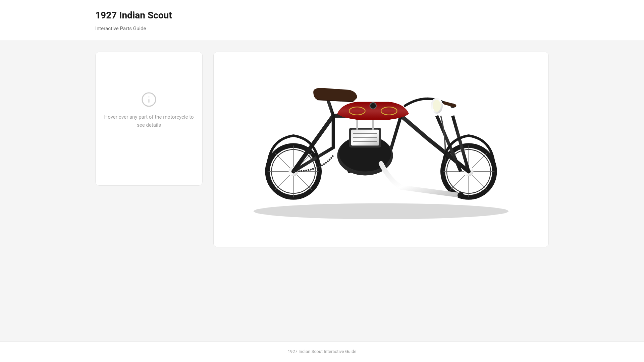This screenshot has width=644, height=362.
Task: Click the black exhaust tip near front wheel
Action: tap(461, 195)
